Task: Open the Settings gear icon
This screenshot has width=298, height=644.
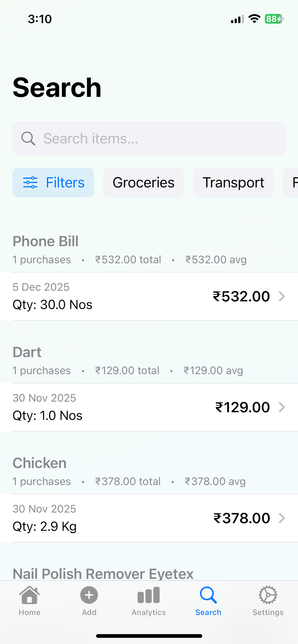Action: (x=268, y=595)
